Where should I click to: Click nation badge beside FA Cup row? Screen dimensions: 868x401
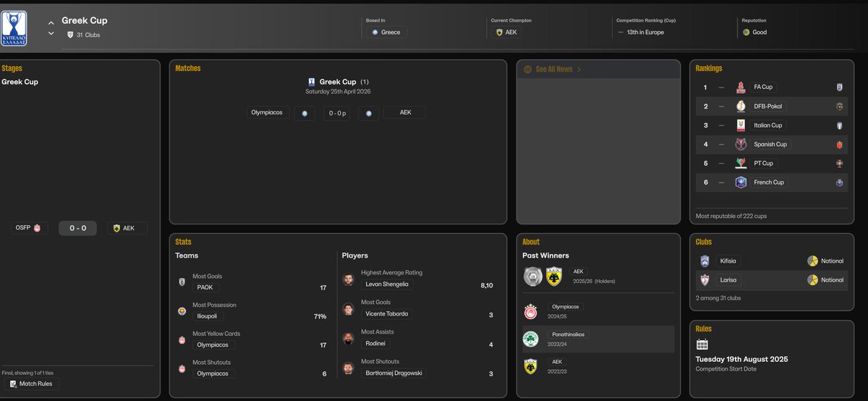pos(840,87)
